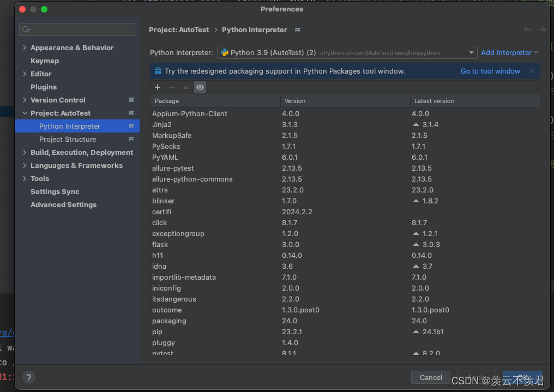Expand Version Control section
554x392 pixels.
[25, 100]
